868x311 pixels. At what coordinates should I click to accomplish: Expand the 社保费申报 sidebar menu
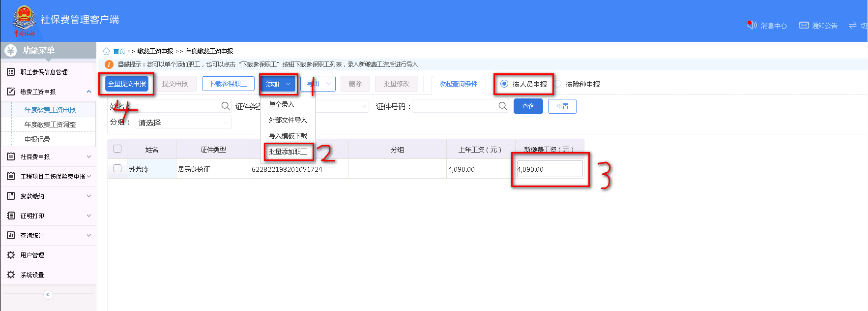(x=48, y=156)
